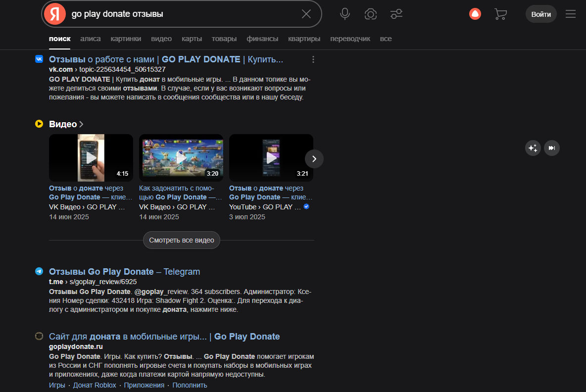This screenshot has height=392, width=586.
Task: Clear the search query text
Action: (306, 14)
